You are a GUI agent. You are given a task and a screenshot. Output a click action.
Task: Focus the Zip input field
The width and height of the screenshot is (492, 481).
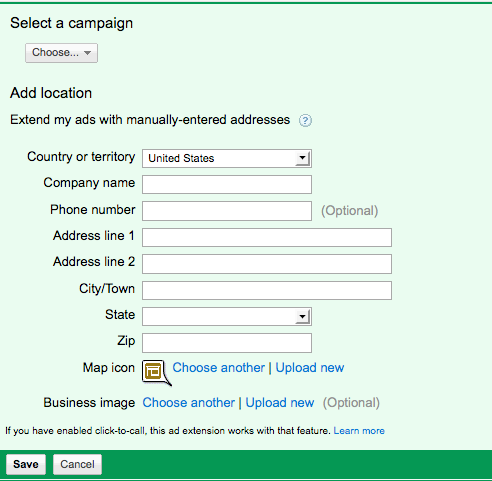coord(227,343)
